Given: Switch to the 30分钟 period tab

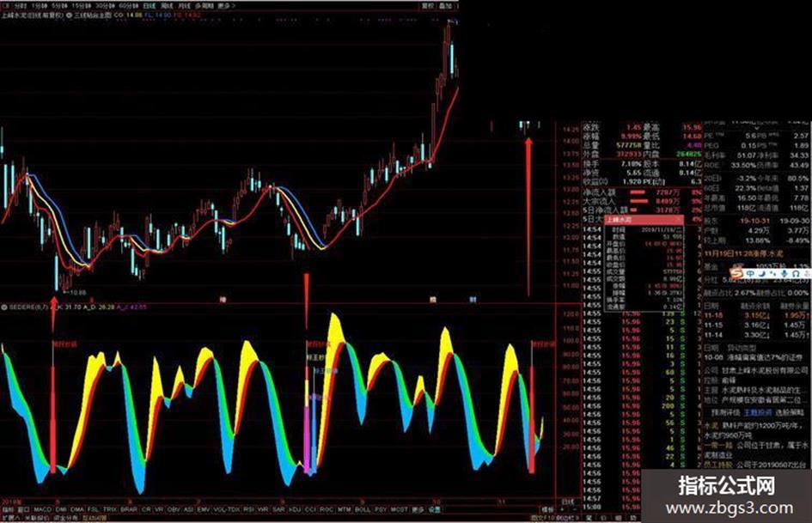Looking at the screenshot, I should [x=105, y=6].
